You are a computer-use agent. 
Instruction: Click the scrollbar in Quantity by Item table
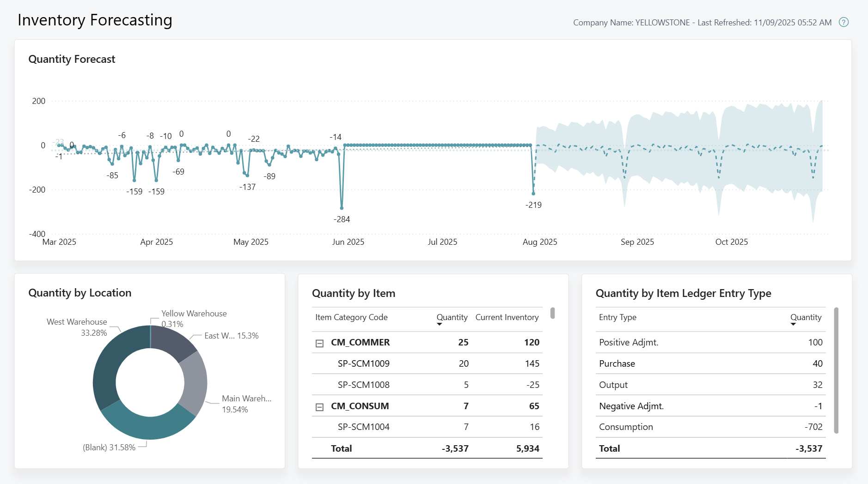pos(553,313)
